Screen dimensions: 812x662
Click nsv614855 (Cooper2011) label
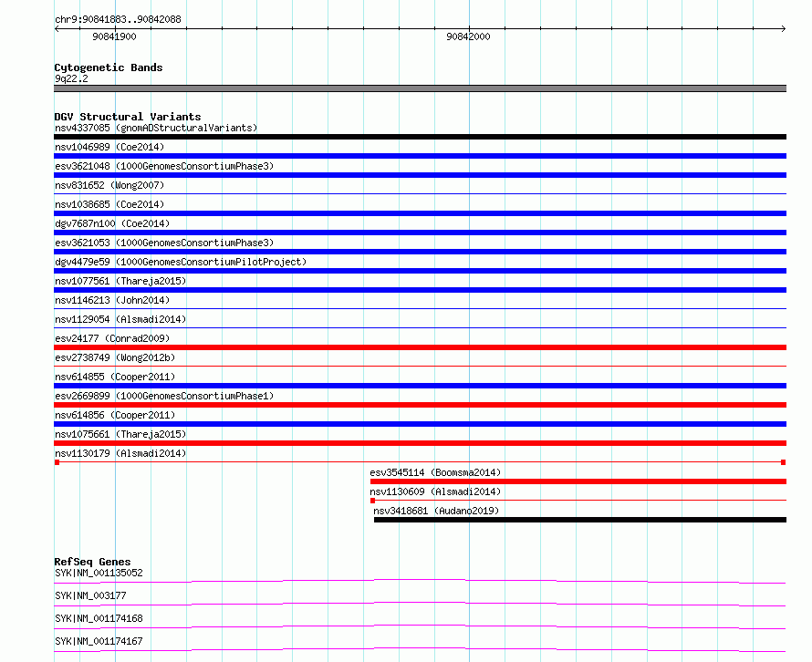click(115, 377)
